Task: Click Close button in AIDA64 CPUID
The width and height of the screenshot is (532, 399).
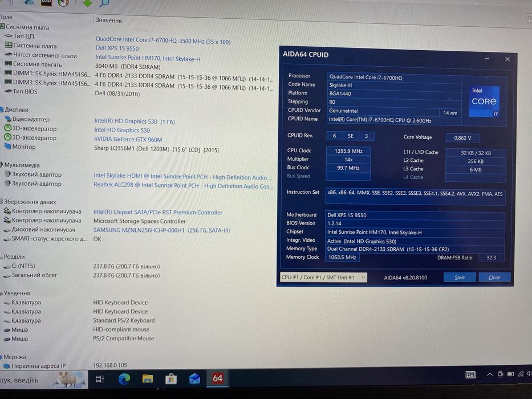Action: point(494,278)
